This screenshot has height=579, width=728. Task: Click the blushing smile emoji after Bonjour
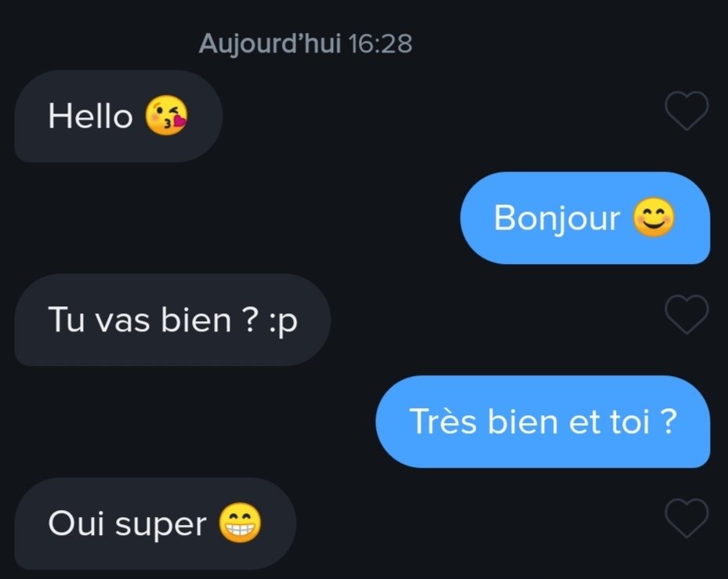654,217
